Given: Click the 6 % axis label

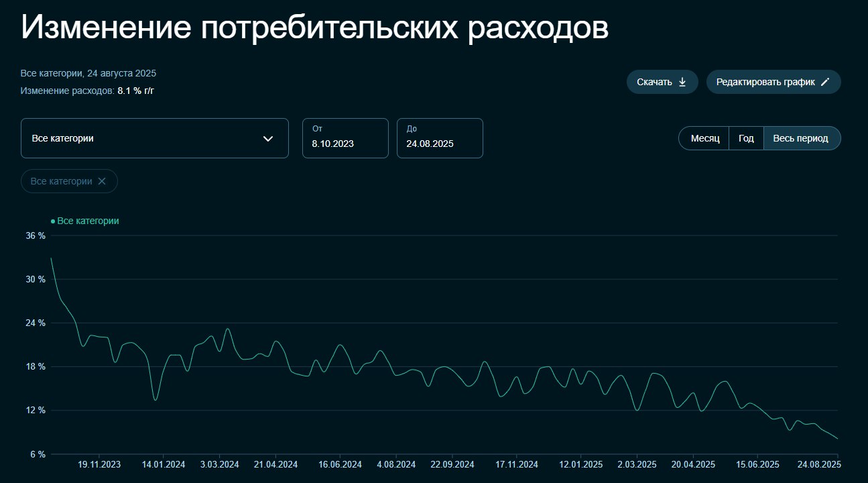Looking at the screenshot, I should tap(38, 454).
